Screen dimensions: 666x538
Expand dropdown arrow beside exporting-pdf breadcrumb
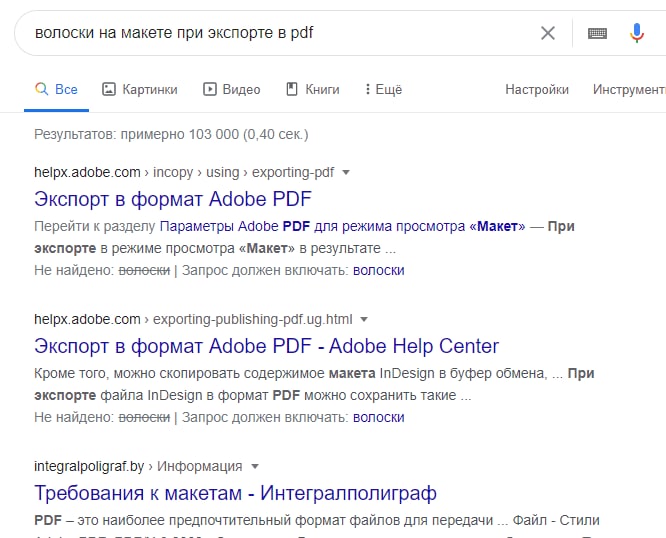346,172
